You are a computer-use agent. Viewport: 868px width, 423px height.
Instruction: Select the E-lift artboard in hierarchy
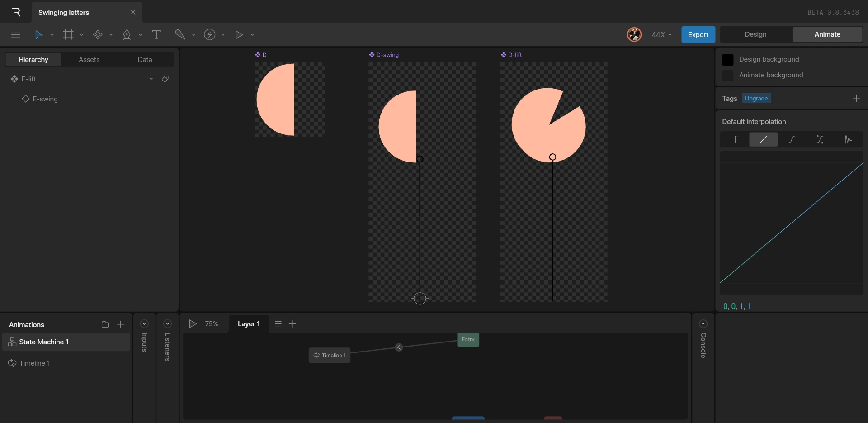(28, 79)
